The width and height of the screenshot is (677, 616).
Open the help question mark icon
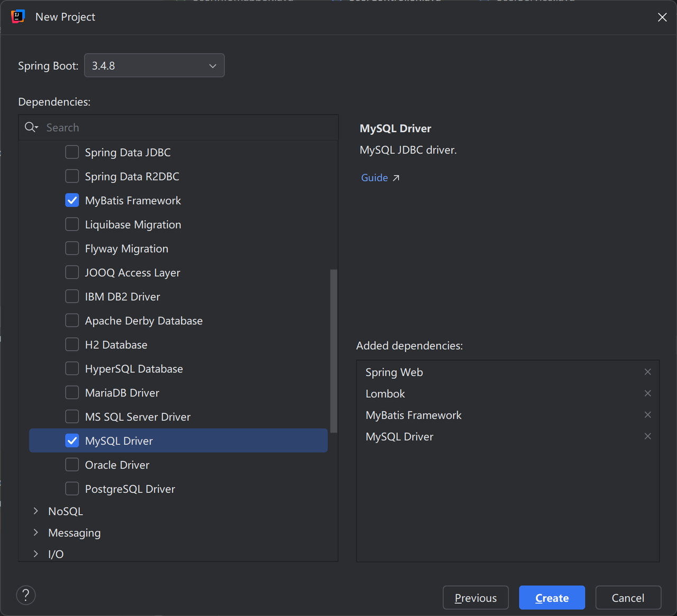coord(26,595)
